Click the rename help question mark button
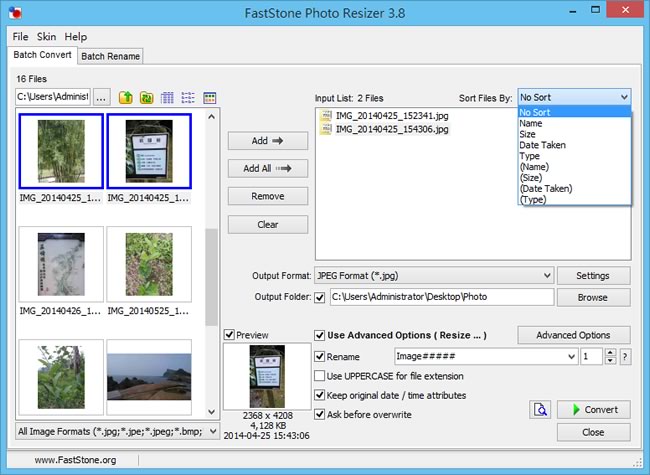Viewport: 650px width, 475px height. coord(625,356)
